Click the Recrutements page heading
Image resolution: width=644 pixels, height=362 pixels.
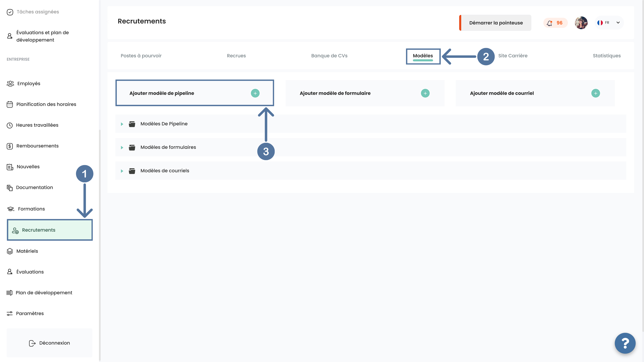click(142, 21)
